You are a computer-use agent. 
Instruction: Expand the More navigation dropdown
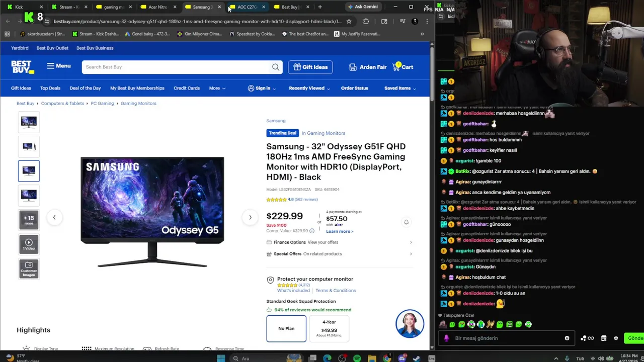tap(217, 88)
